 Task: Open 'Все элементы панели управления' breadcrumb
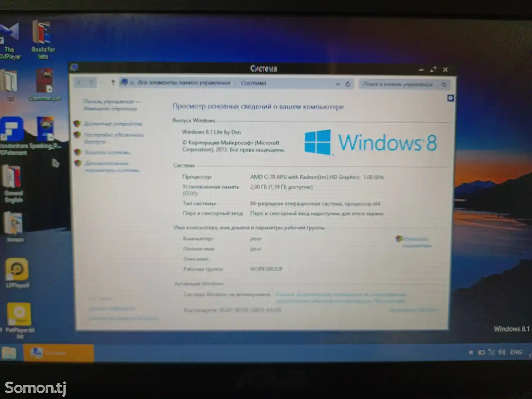[184, 83]
